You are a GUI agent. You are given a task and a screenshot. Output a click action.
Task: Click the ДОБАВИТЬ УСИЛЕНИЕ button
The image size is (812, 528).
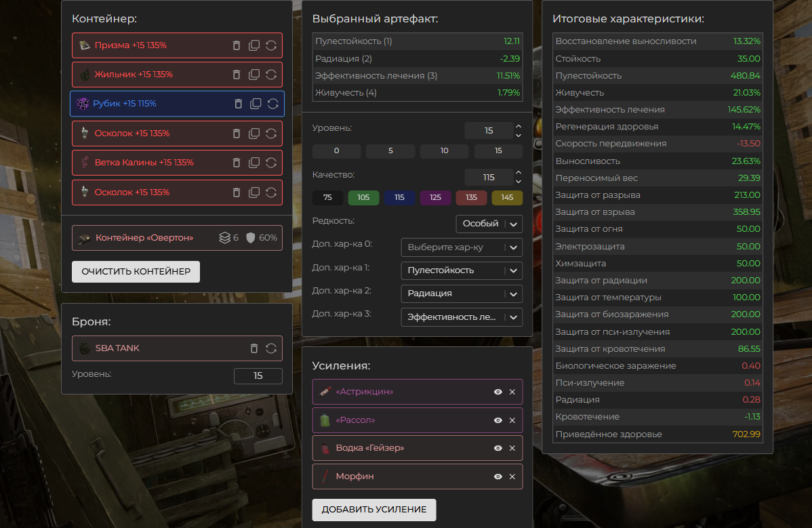(x=374, y=510)
